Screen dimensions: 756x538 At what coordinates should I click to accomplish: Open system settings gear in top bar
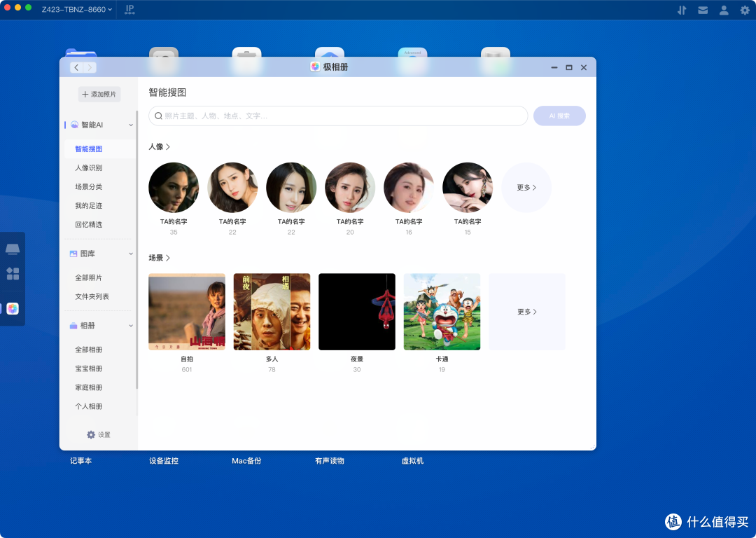click(745, 10)
